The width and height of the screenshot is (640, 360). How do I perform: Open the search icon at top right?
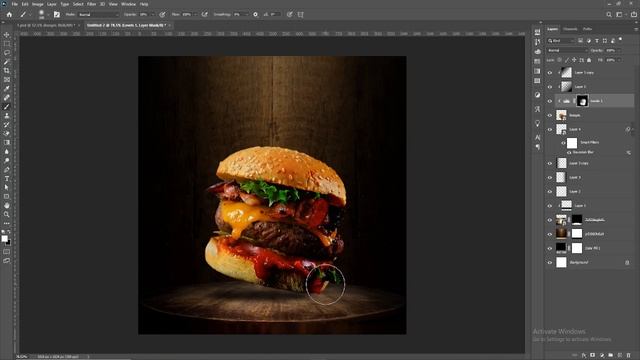[x=609, y=14]
